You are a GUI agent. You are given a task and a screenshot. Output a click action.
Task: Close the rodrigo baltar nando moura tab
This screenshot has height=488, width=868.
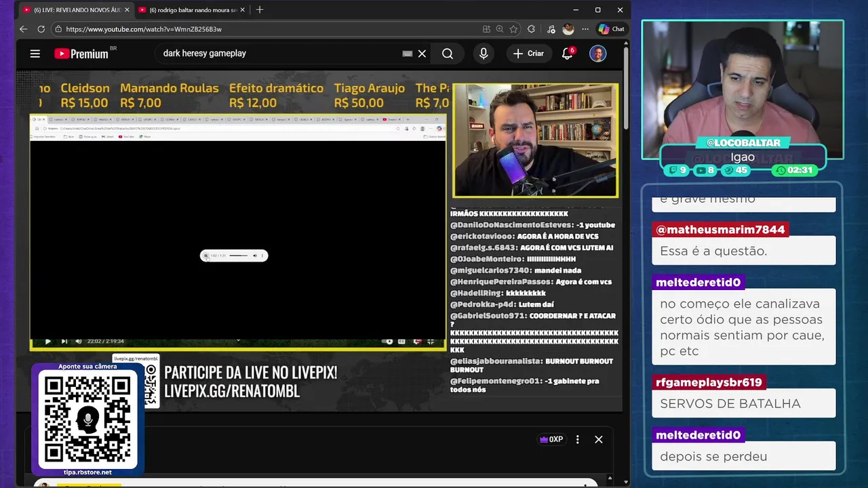[x=242, y=10]
